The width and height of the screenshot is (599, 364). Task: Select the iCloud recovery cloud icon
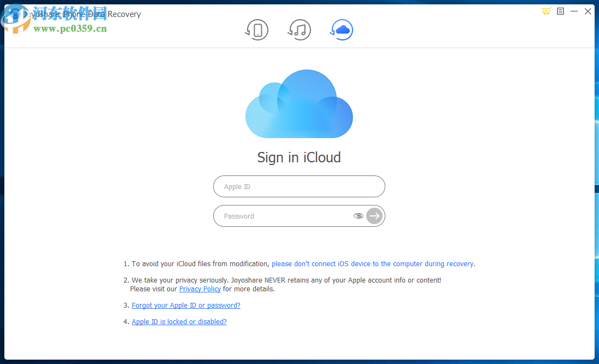tap(341, 30)
